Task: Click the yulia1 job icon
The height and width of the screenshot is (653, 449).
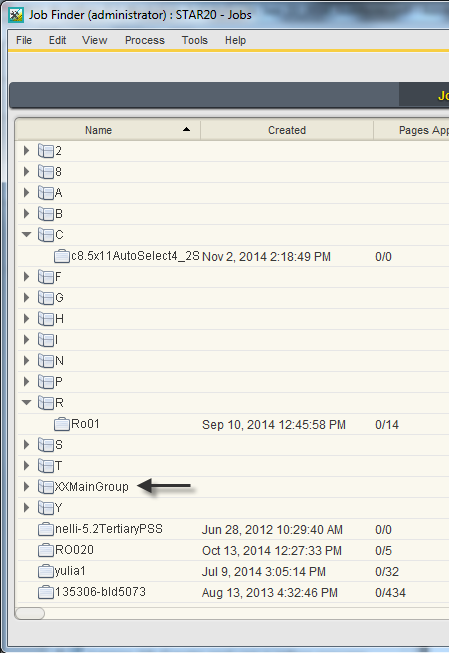Action: (46, 571)
